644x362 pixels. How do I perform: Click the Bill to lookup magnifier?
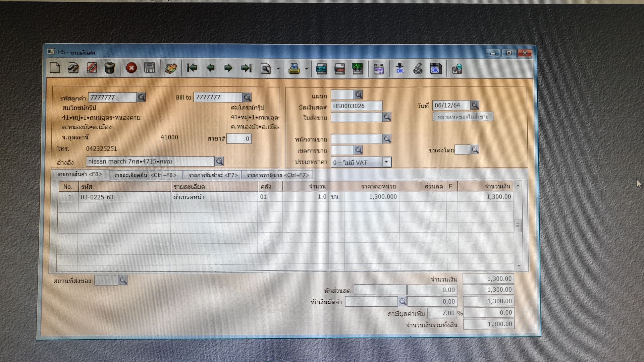tap(248, 97)
